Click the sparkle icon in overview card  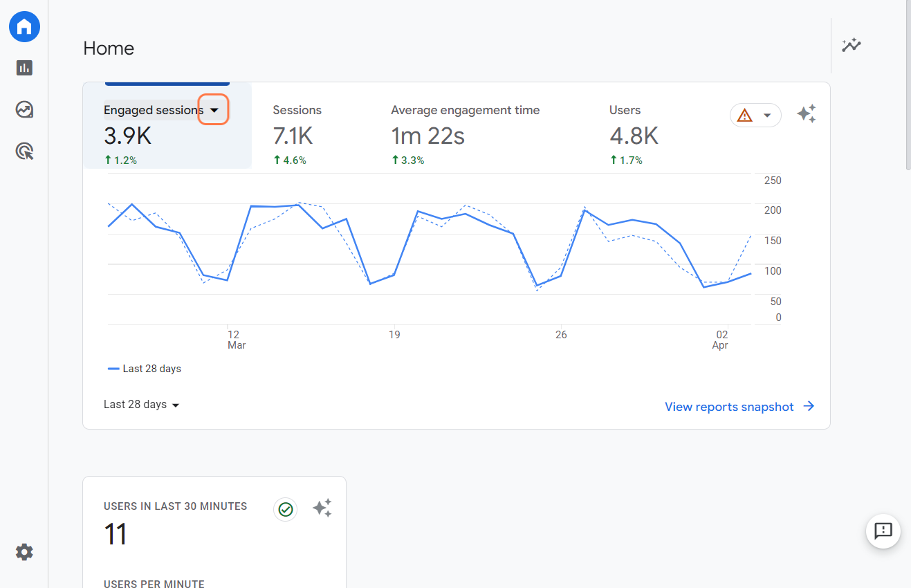(x=806, y=114)
